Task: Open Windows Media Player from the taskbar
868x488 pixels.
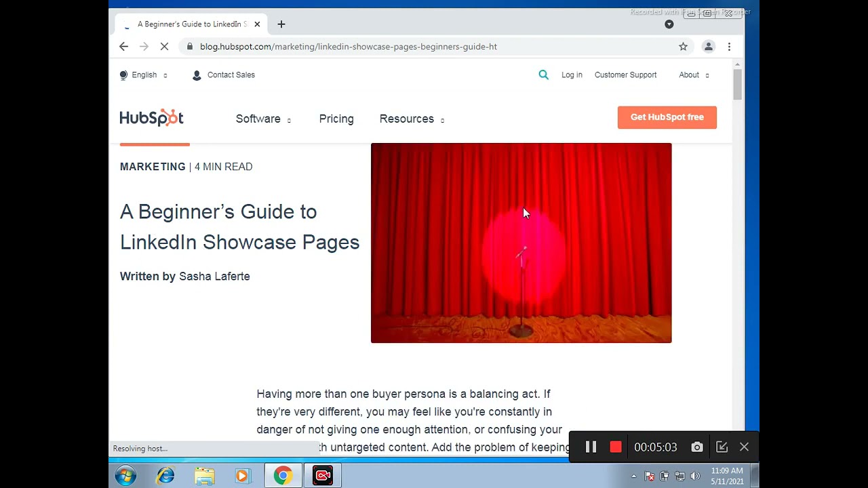Action: 243,476
